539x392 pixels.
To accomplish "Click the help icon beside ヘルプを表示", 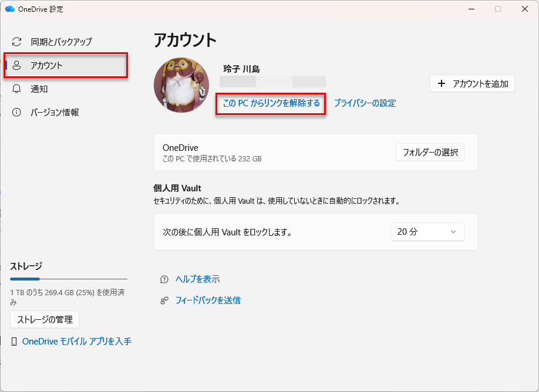I will (x=164, y=279).
